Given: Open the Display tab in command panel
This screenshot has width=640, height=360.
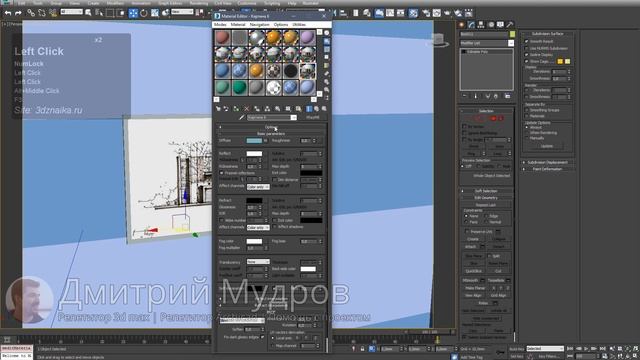Looking at the screenshot, I should pyautogui.click(x=500, y=25).
